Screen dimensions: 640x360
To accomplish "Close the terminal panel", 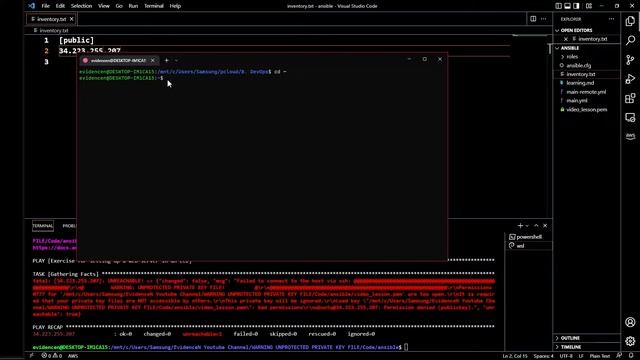I will coord(545,226).
